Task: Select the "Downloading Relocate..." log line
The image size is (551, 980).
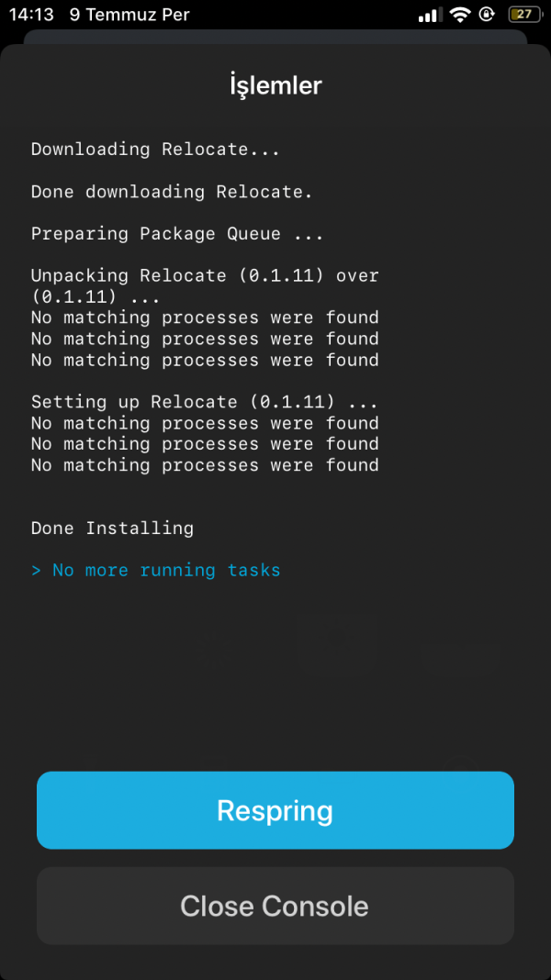Action: tap(155, 150)
